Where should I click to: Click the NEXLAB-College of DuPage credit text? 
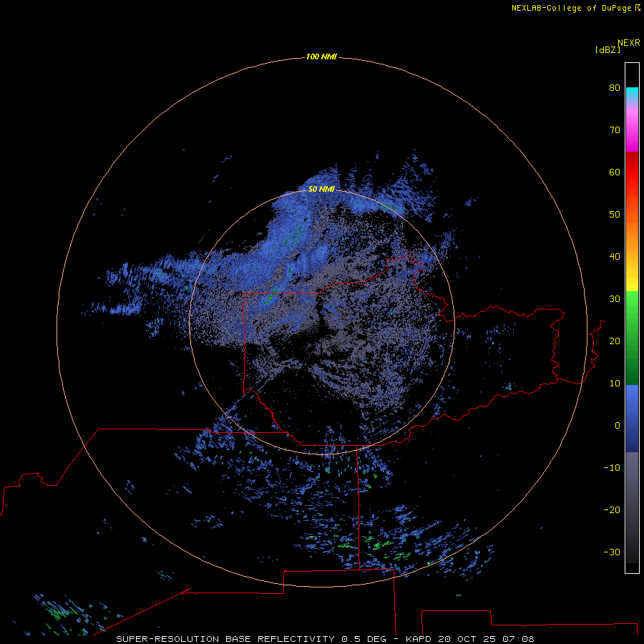571,8
